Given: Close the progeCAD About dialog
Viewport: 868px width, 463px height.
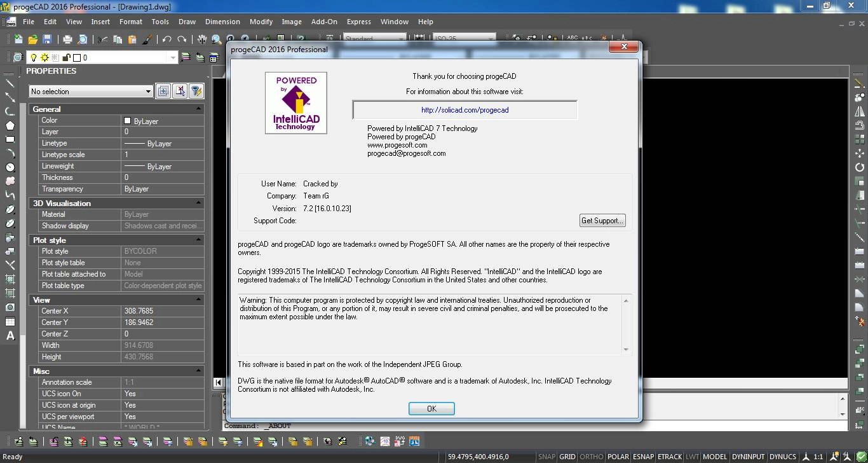Looking at the screenshot, I should pos(624,47).
